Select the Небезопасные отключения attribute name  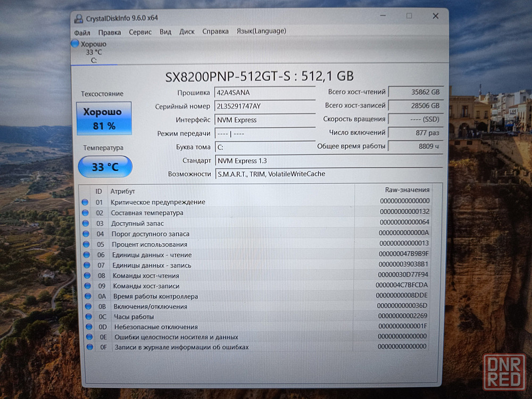click(x=156, y=327)
